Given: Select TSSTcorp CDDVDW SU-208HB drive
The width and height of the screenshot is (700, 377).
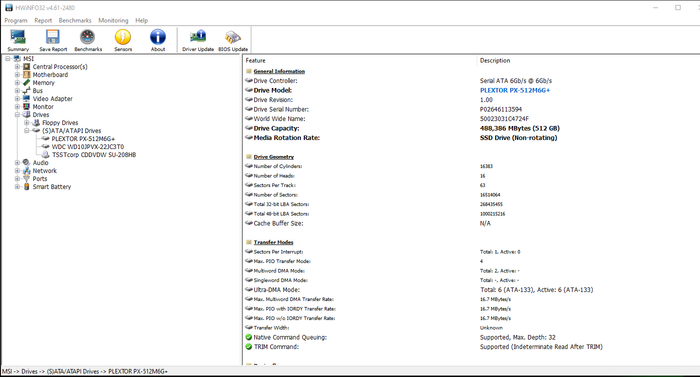Looking at the screenshot, I should tap(94, 155).
